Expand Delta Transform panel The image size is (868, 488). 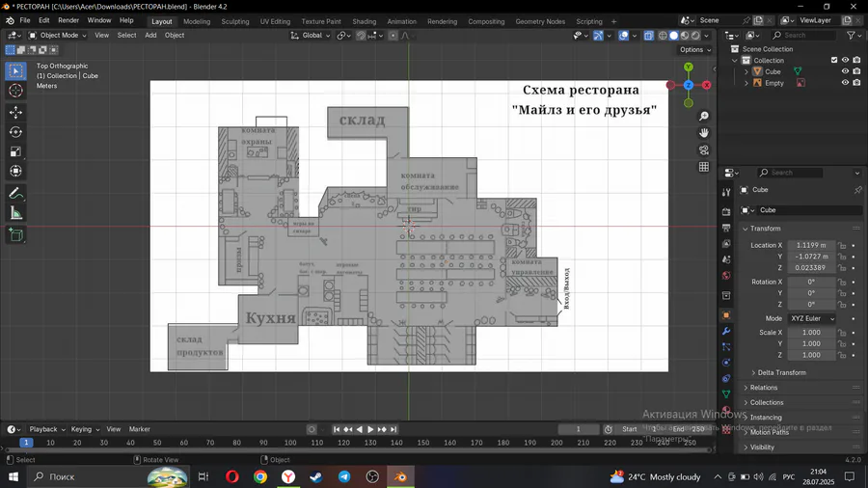click(781, 373)
